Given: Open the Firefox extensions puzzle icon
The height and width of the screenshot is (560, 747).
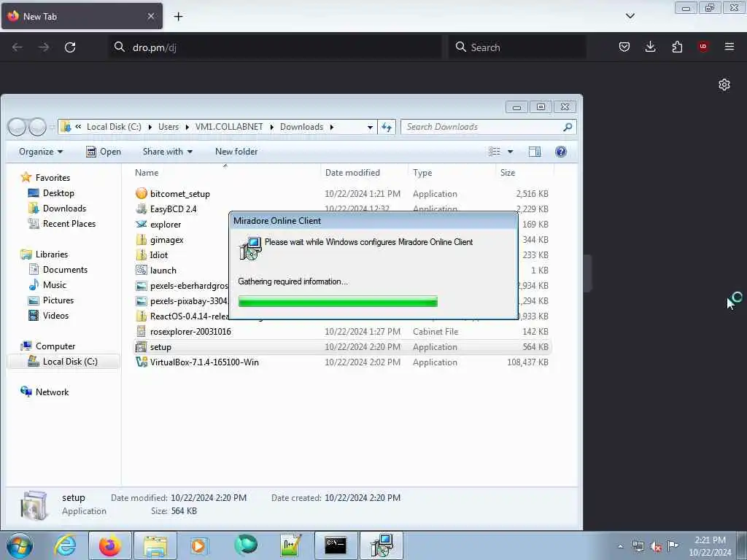Looking at the screenshot, I should click(677, 47).
